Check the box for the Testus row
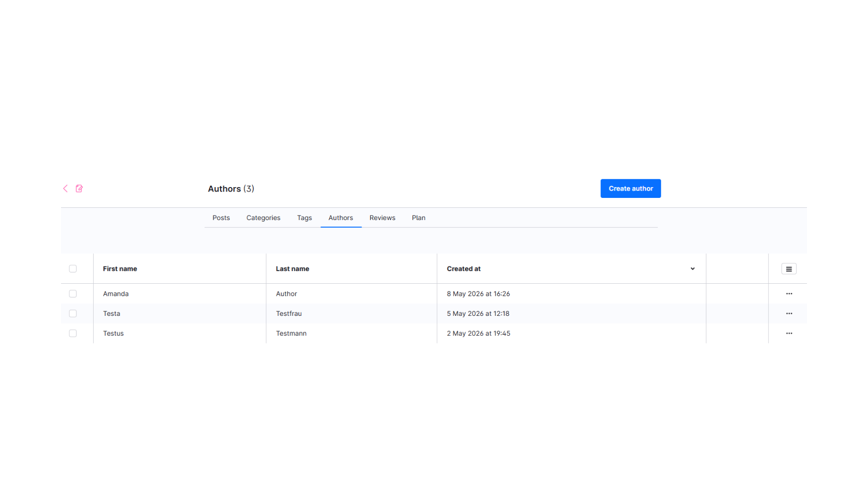This screenshot has height=488, width=868. (73, 333)
